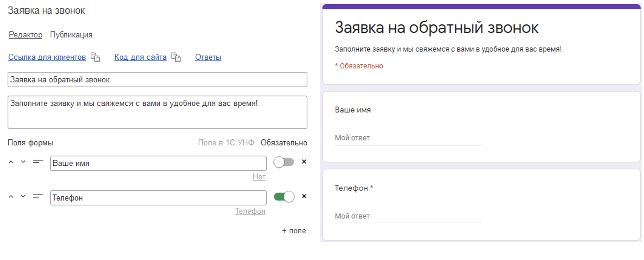Edit the form description text area
The image size is (644, 260).
(x=158, y=112)
